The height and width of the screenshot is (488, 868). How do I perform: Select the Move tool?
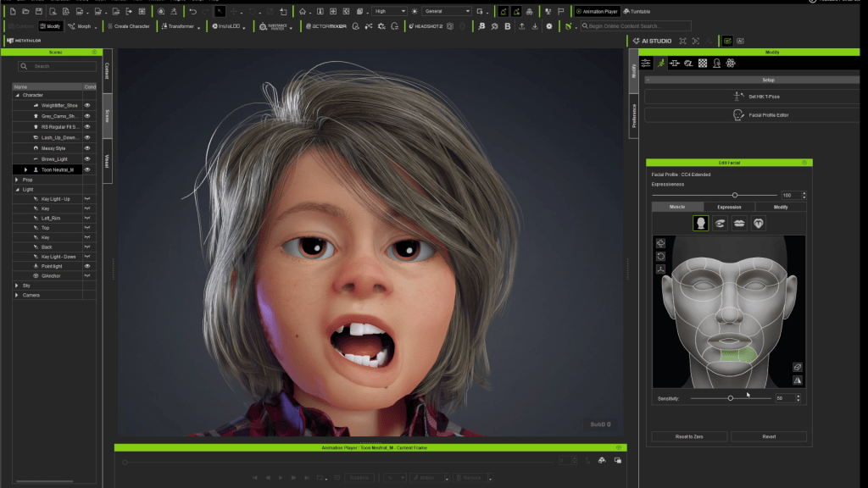pos(234,11)
